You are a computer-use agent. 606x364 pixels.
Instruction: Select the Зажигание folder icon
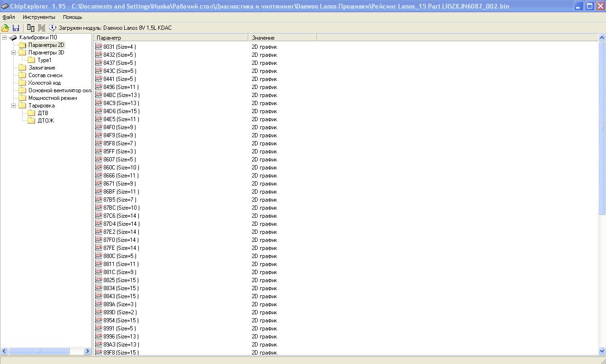tap(22, 68)
